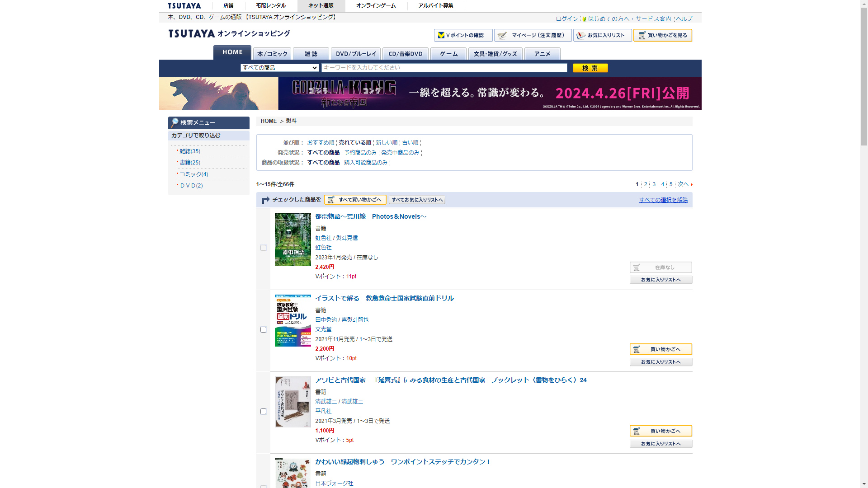Add アワビと古代国家 to 買い物かご
The height and width of the screenshot is (488, 868).
tap(661, 431)
